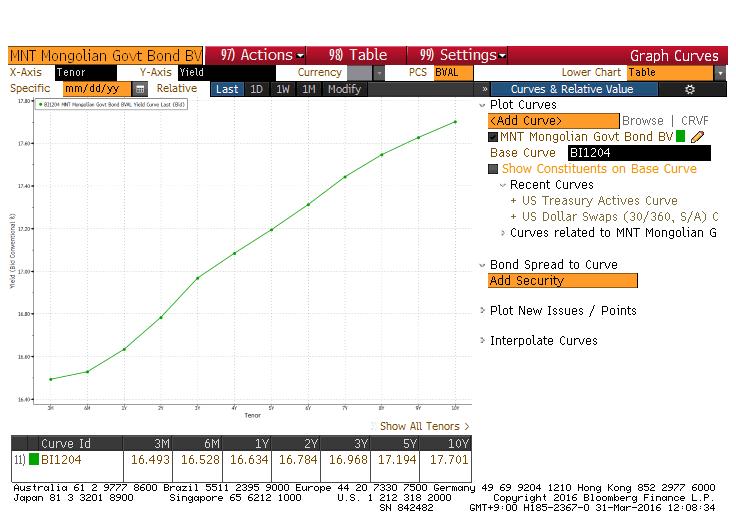Expand Plot New Issues / Points section
Viewport: 736px width, 522px height.
coord(482,310)
